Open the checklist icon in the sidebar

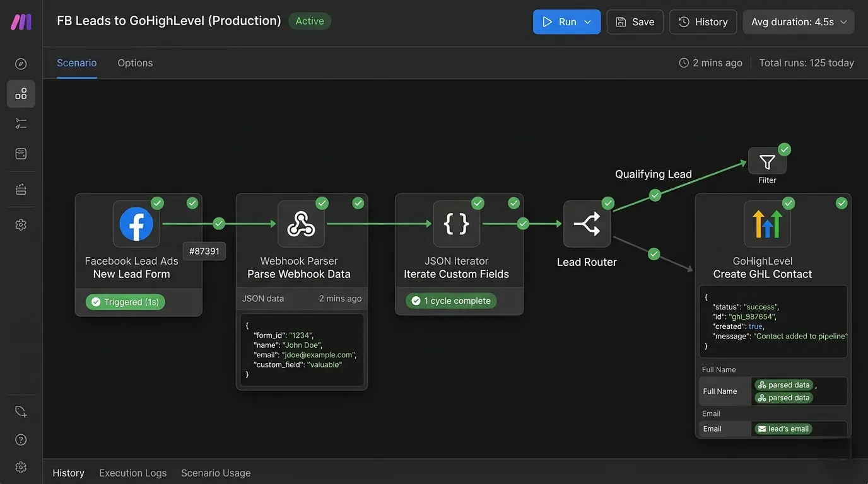coord(21,124)
